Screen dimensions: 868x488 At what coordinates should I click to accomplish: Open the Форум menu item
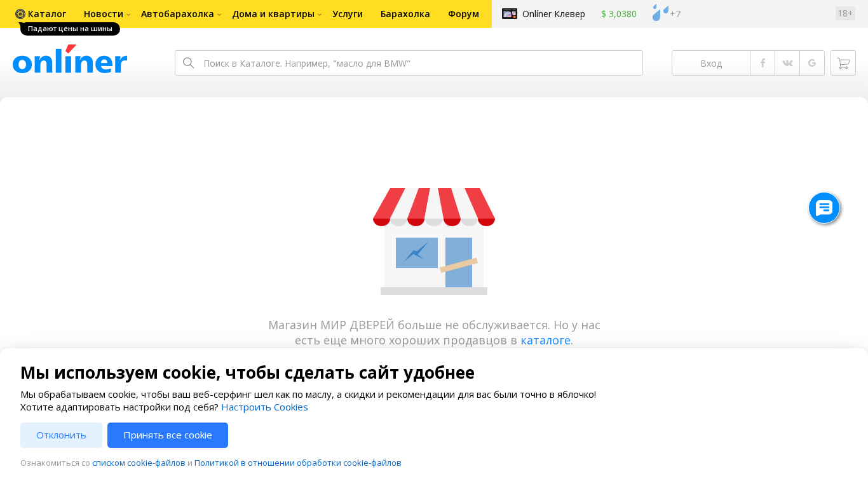pyautogui.click(x=463, y=14)
